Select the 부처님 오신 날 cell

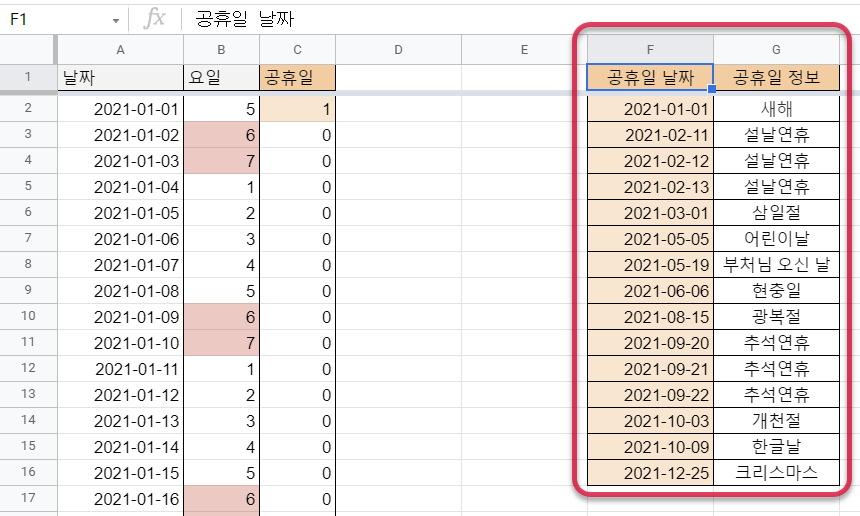(x=776, y=265)
